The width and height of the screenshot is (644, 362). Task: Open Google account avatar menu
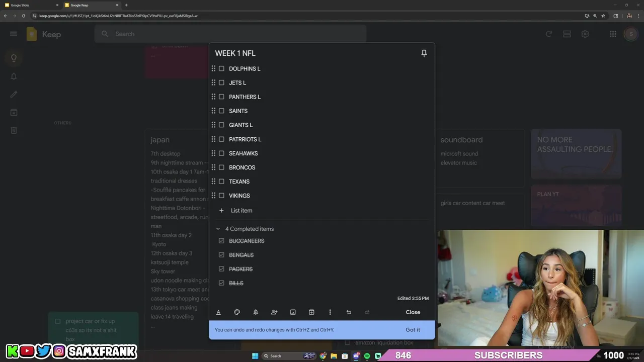(630, 34)
